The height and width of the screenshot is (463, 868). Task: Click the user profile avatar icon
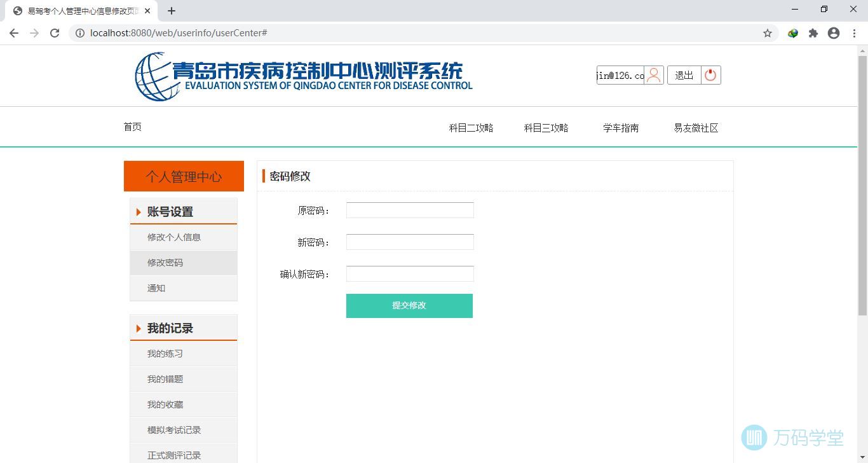[x=654, y=75]
